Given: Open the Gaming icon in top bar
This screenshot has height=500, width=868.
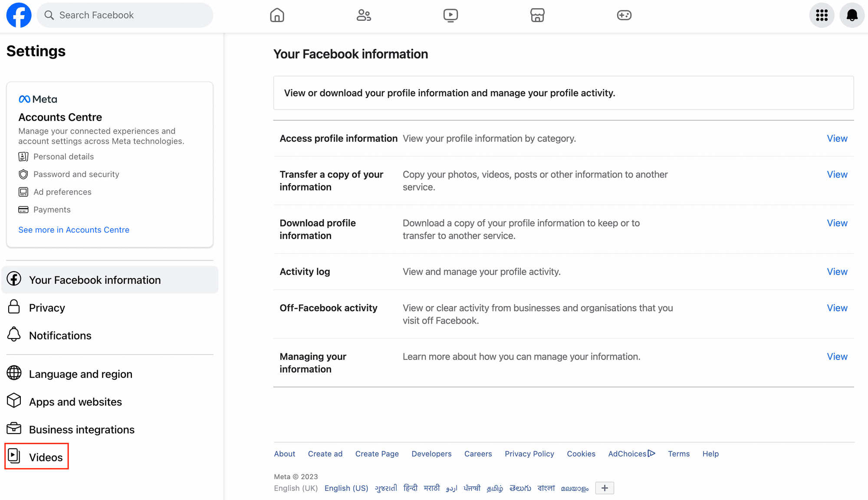Looking at the screenshot, I should (x=624, y=15).
